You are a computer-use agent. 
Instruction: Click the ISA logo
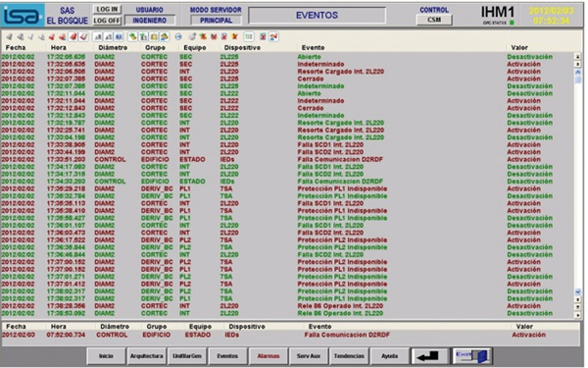click(x=23, y=16)
